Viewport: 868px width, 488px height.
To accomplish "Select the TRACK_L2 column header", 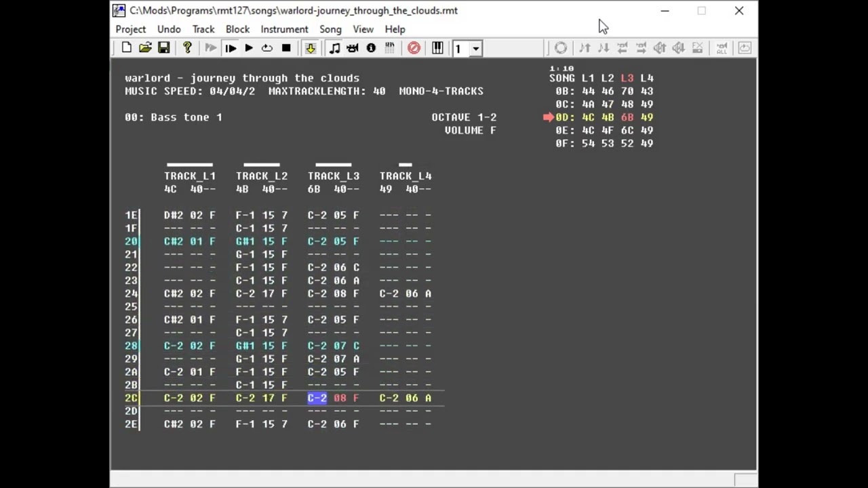I will click(262, 176).
